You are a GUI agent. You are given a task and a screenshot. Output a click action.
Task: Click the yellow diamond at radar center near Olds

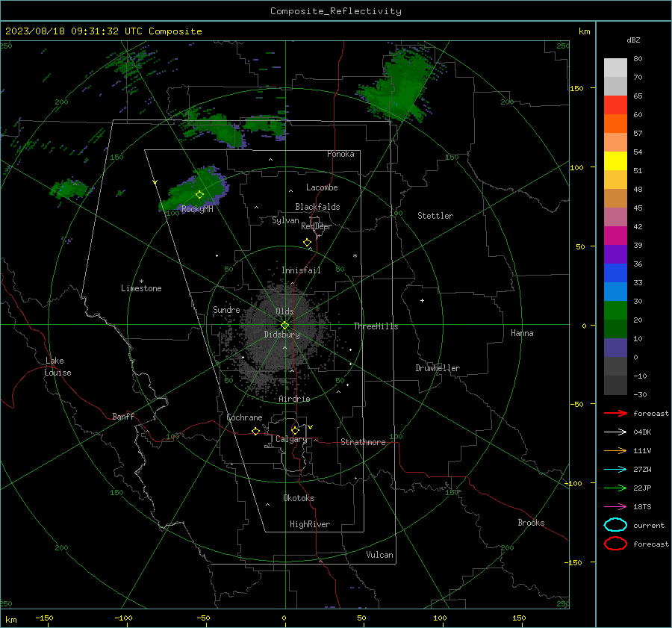click(284, 325)
